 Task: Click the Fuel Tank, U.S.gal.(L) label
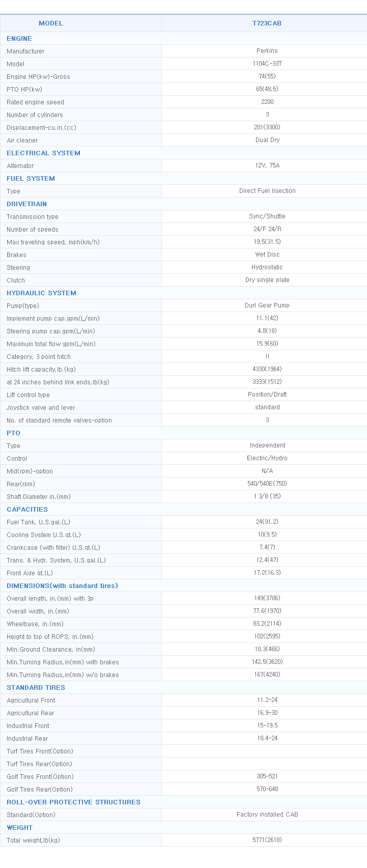(x=38, y=522)
